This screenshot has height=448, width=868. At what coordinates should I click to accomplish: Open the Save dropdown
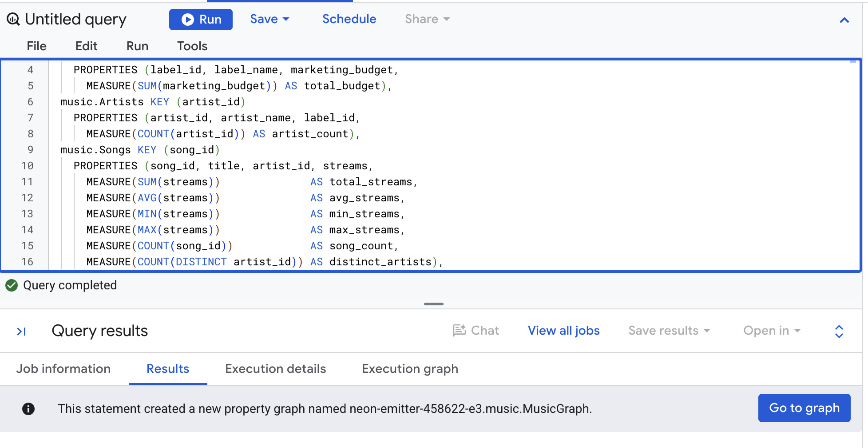(x=270, y=19)
